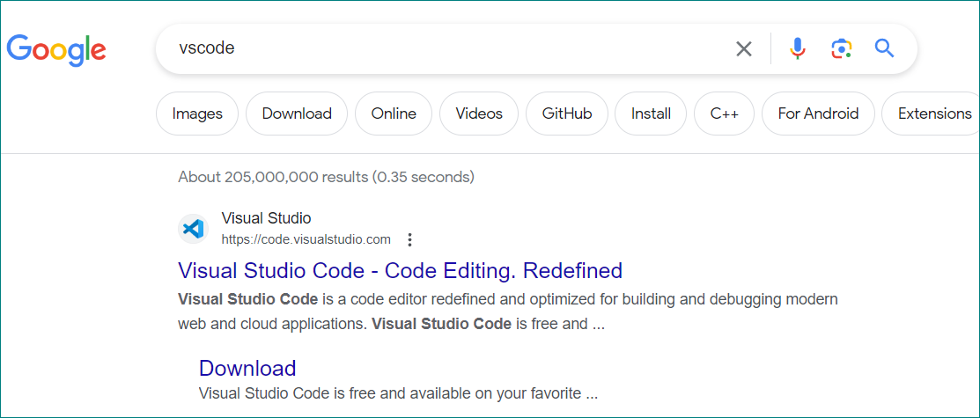980x418 pixels.
Task: Open the three-dot menu next to code.visualstudio.com
Action: pos(409,239)
